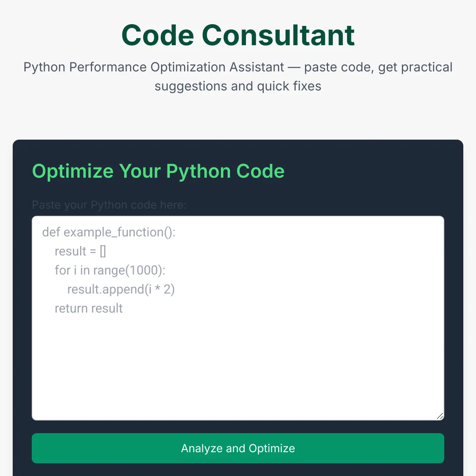Screen dimensions: 476x476
Task: Click the 'def example_function():' placeholder line
Action: pos(109,232)
